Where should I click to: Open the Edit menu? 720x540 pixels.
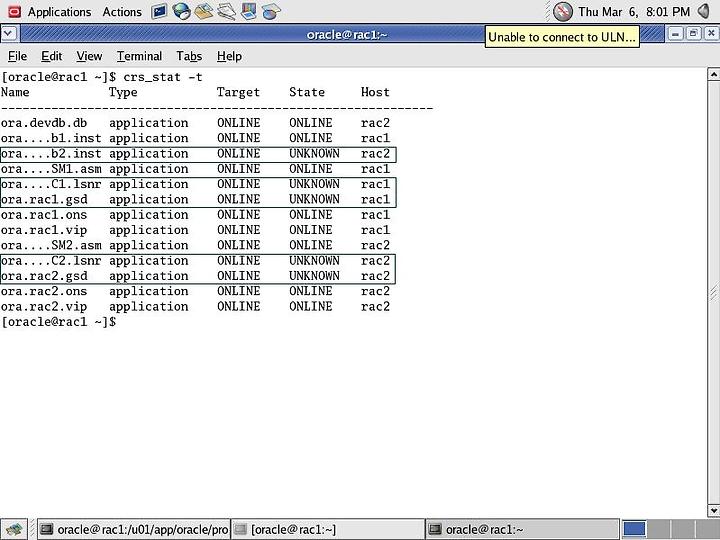pyautogui.click(x=51, y=56)
